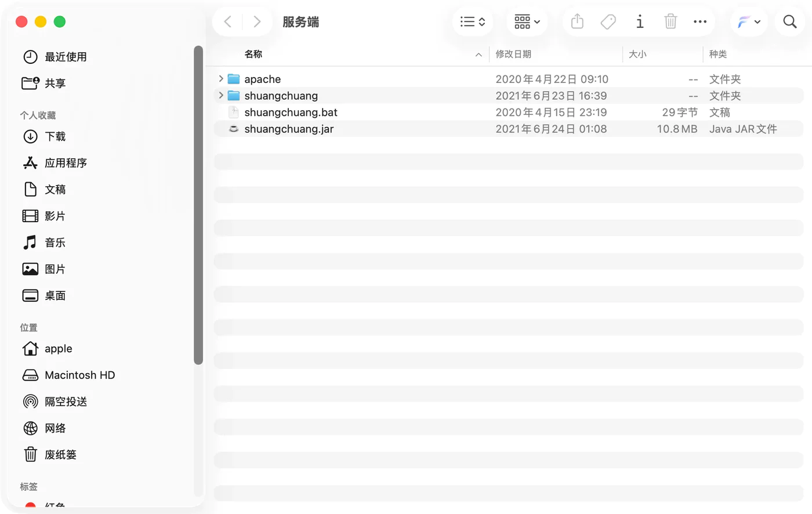
Task: Click the shuangchuang.jar Java icon
Action: pyautogui.click(x=234, y=129)
